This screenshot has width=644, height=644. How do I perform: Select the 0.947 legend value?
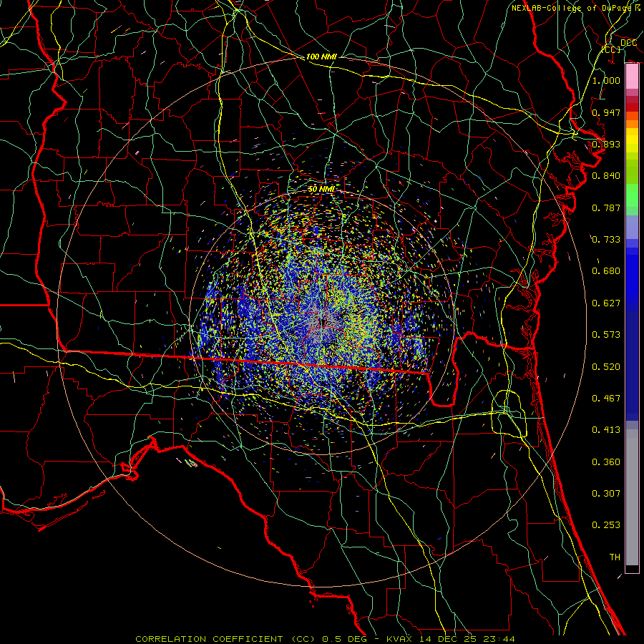pyautogui.click(x=606, y=112)
